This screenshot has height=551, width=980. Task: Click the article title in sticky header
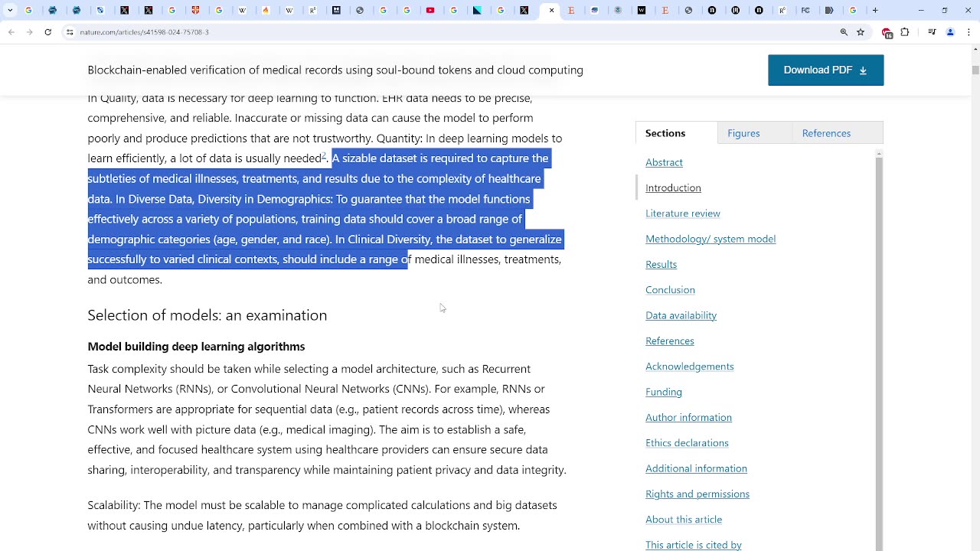point(335,70)
